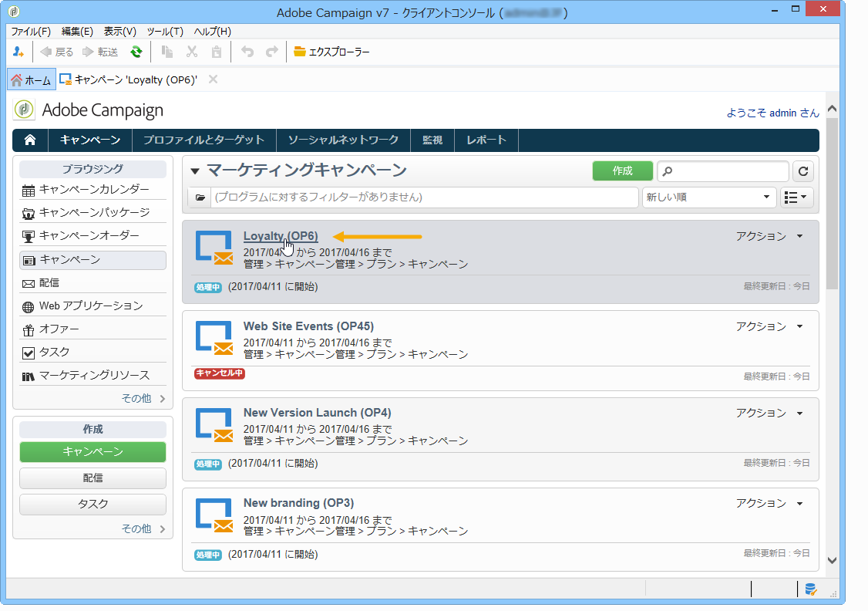Open New branding (OP3) campaign link
This screenshot has height=611, width=868.
coord(298,503)
